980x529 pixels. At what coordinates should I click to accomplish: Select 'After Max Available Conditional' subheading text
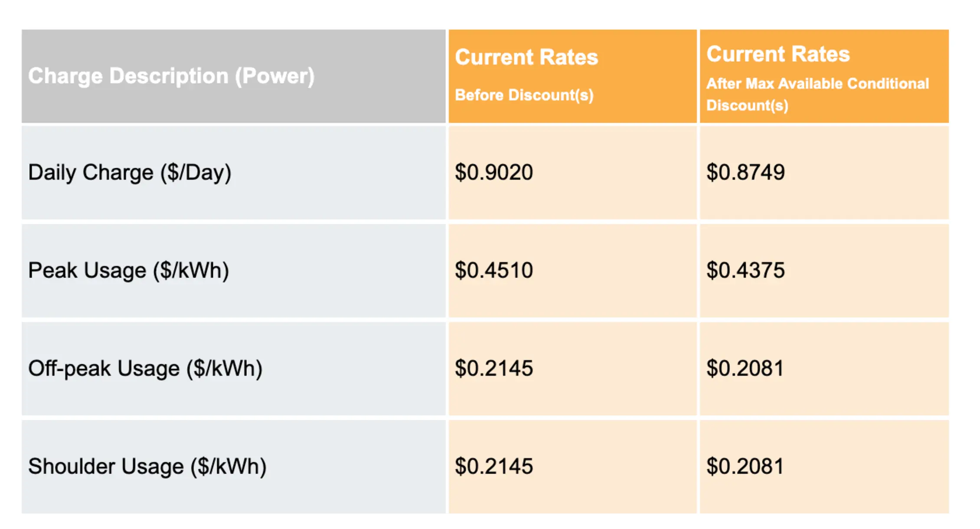coord(817,83)
